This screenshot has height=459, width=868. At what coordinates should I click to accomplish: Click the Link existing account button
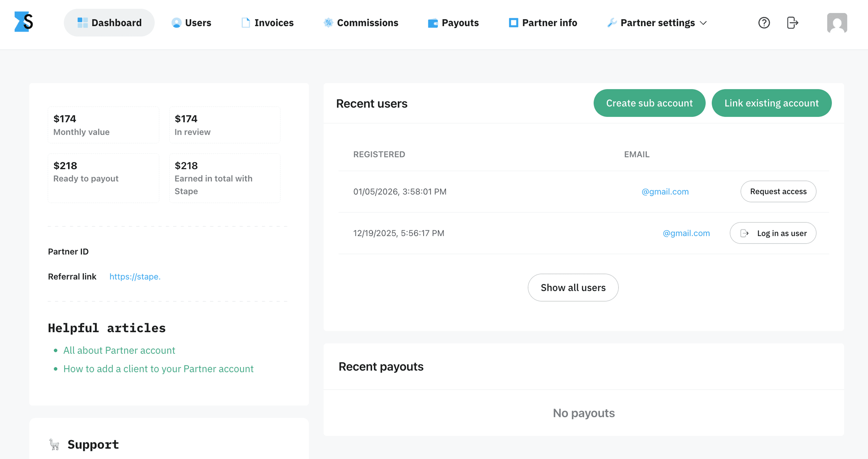point(771,103)
